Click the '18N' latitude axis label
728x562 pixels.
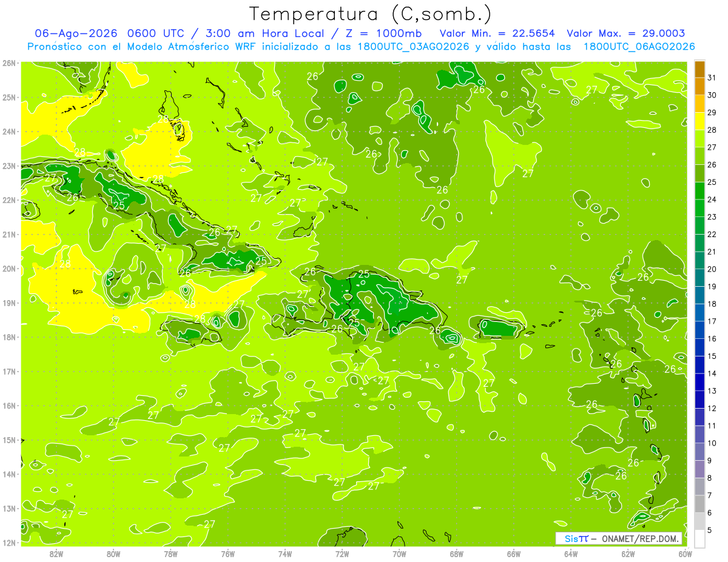click(9, 337)
